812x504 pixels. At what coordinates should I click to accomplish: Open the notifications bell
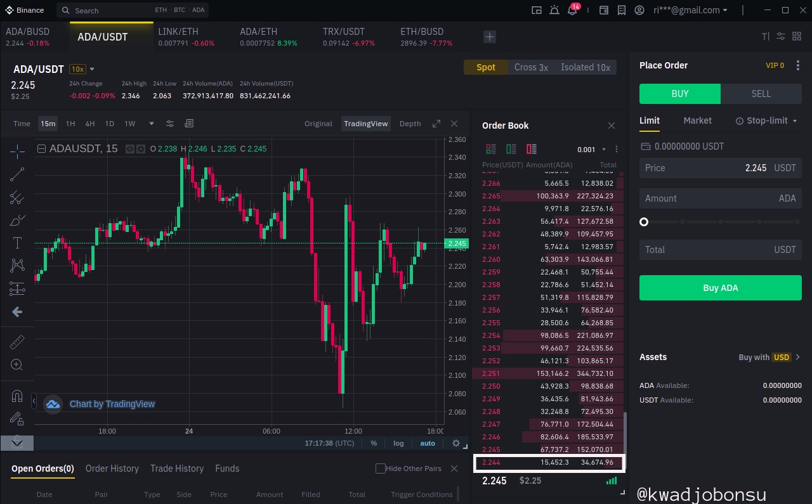pos(572,10)
